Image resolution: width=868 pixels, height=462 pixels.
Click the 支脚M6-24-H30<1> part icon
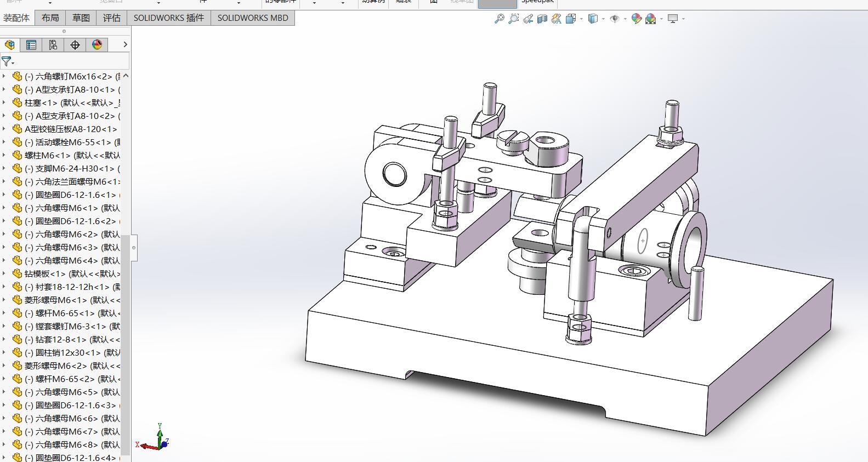17,169
